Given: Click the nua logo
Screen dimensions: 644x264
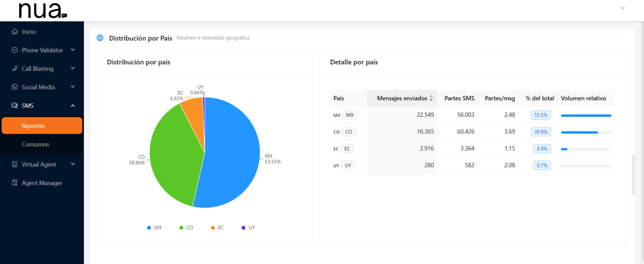Looking at the screenshot, I should (43, 11).
